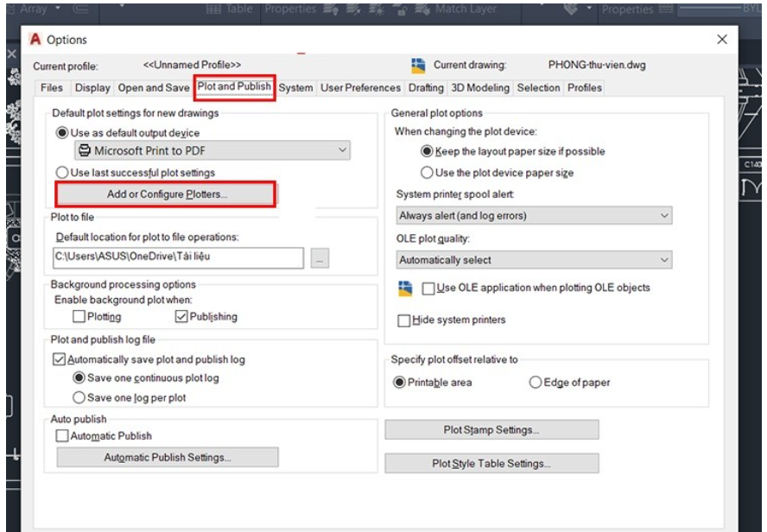Enable the Automatic Publish checkbox

pos(62,436)
